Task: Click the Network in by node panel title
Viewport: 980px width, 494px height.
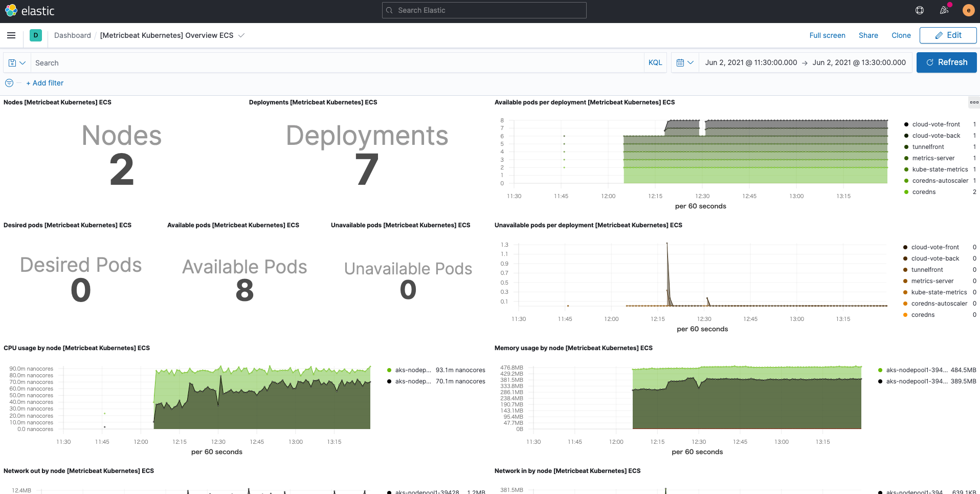Action: [x=567, y=471]
